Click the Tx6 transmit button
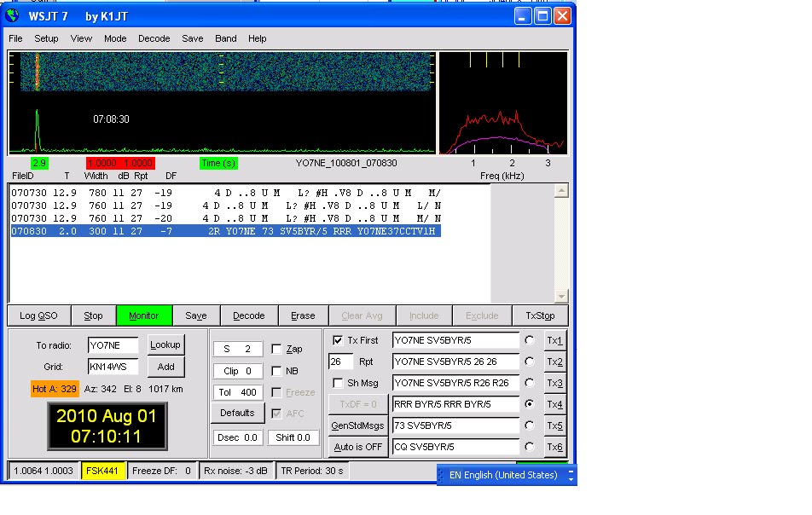 click(x=554, y=447)
